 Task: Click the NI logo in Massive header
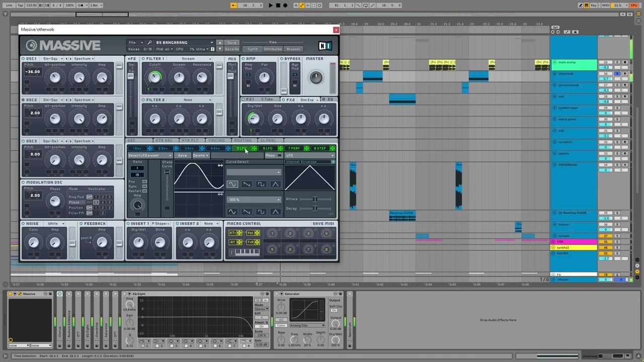coord(325,46)
